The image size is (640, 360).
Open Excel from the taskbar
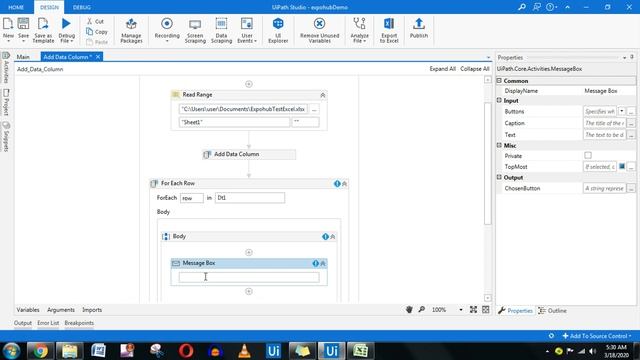[x=360, y=351]
